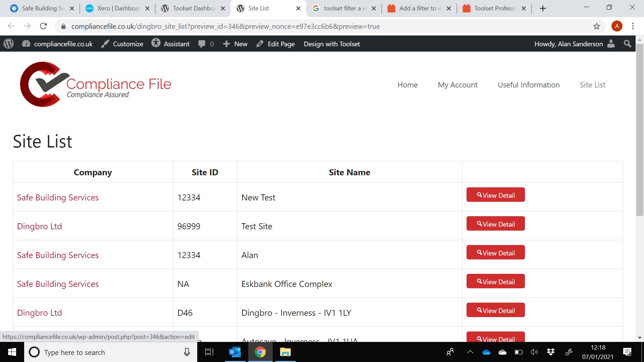Open the Chrome profile avatar
The image size is (644, 362).
616,26
